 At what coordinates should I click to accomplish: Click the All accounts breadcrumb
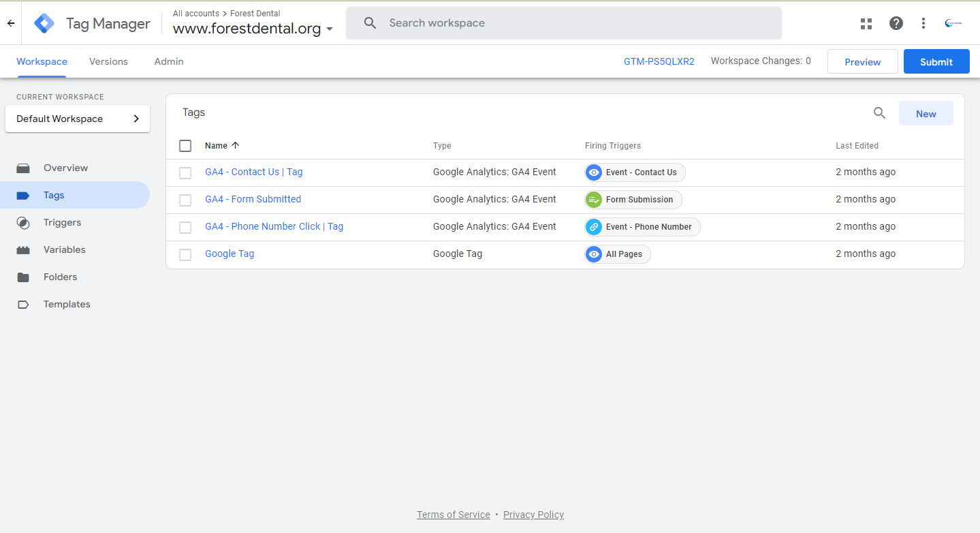coord(196,13)
